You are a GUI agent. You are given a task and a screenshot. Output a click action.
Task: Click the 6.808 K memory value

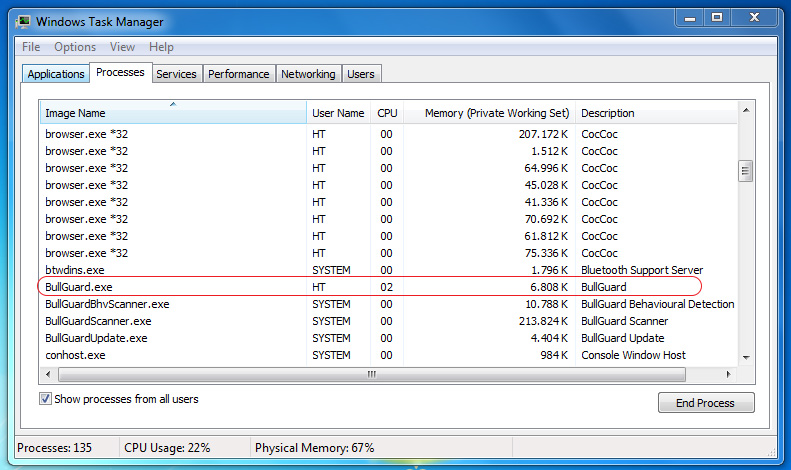tap(549, 287)
